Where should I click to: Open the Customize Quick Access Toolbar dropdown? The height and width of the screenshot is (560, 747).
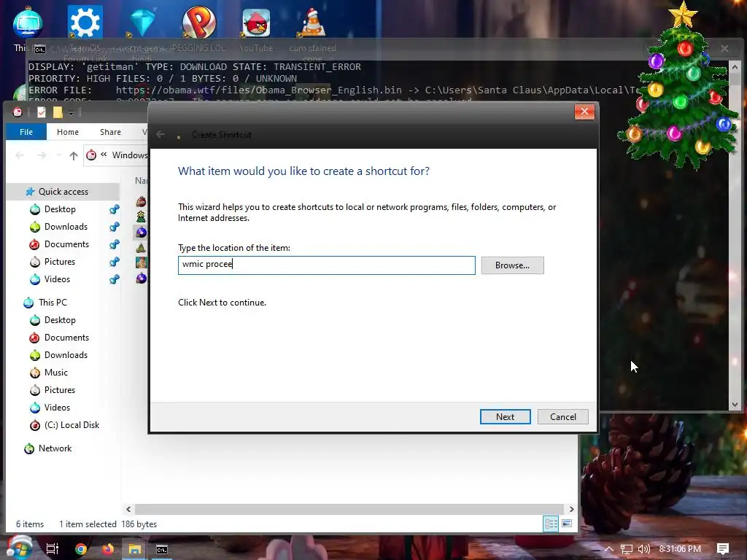click(x=71, y=113)
